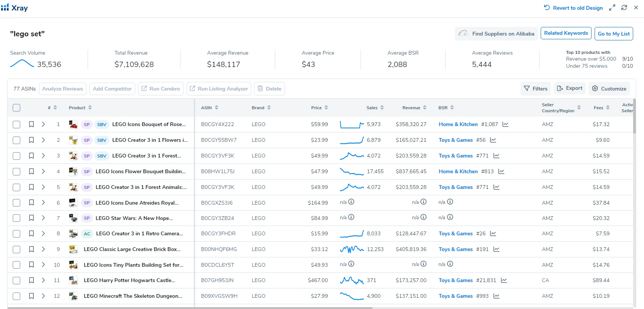The width and height of the screenshot is (644, 309).
Task: Check the box for row 4 Flower Bouquet
Action: click(x=16, y=171)
